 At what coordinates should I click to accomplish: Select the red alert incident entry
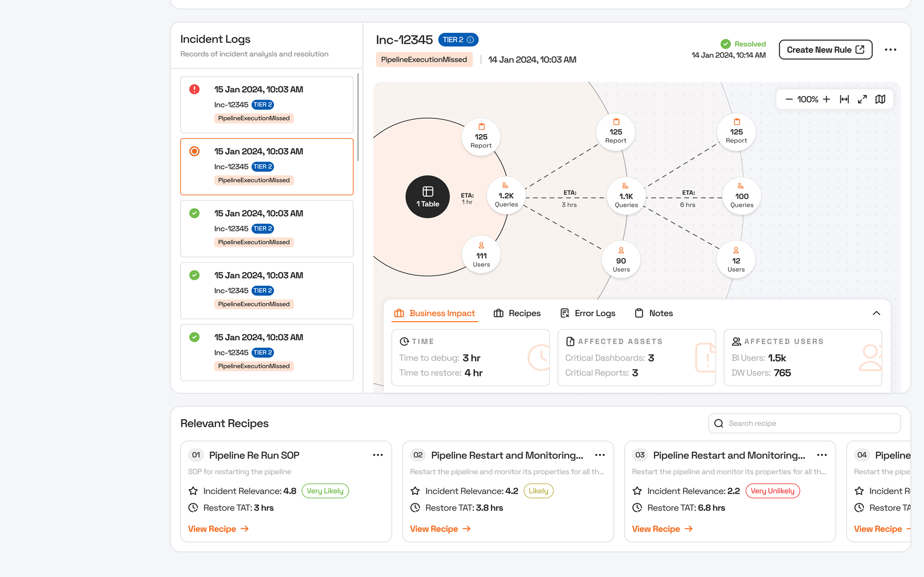click(267, 105)
